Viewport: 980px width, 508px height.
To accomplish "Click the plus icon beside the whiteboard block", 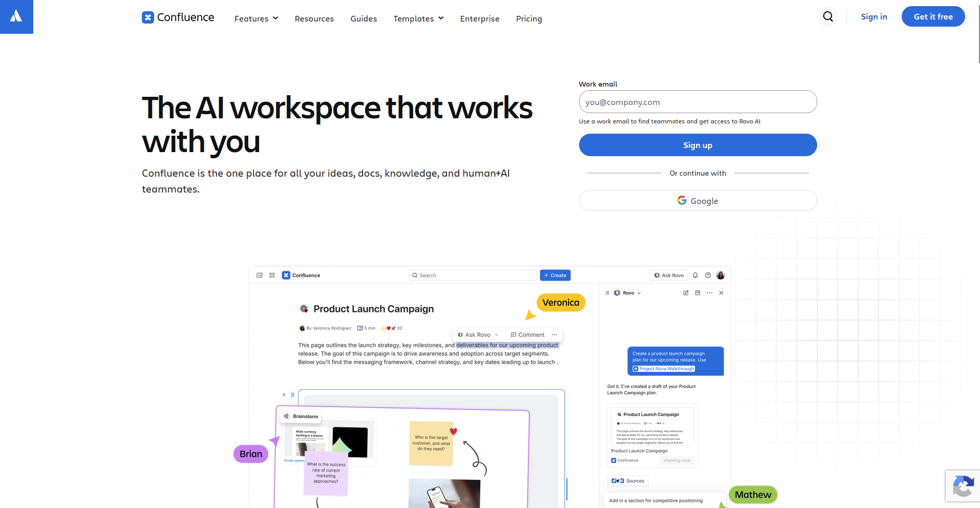I will click(x=284, y=395).
